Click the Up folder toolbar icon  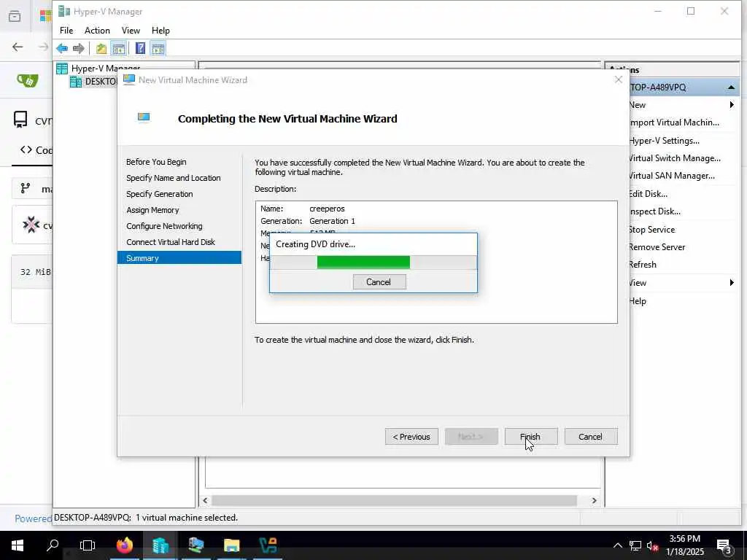[101, 48]
